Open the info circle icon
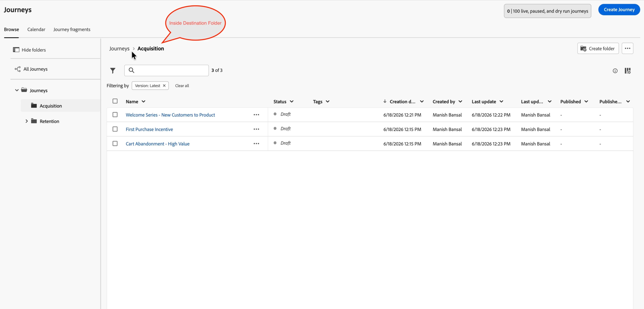 [615, 71]
